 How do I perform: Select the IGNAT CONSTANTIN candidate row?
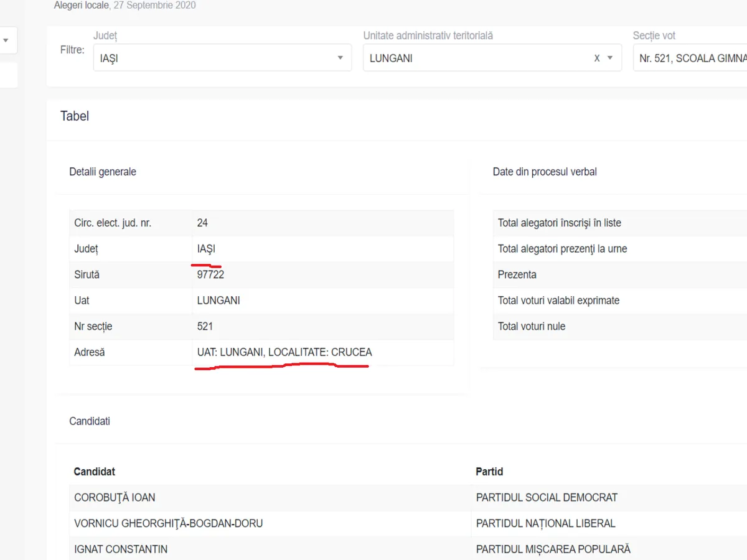click(x=121, y=549)
